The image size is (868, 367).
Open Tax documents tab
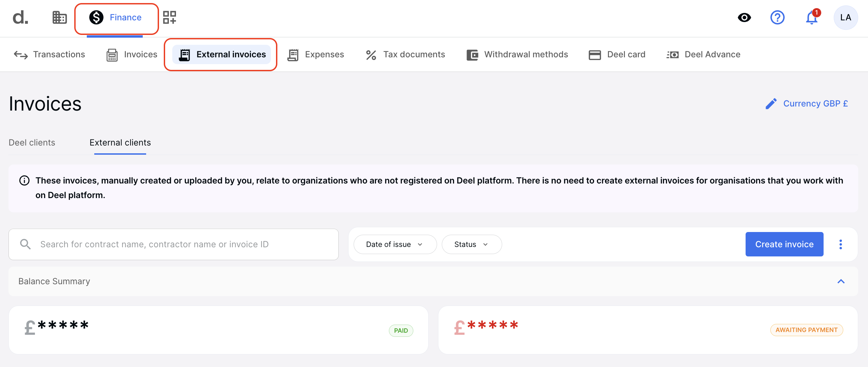click(405, 54)
